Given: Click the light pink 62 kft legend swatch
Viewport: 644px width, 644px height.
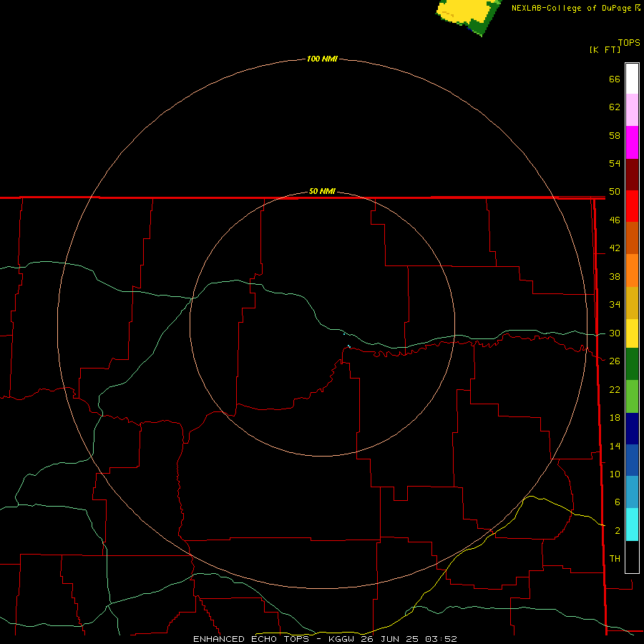Looking at the screenshot, I should [632, 109].
